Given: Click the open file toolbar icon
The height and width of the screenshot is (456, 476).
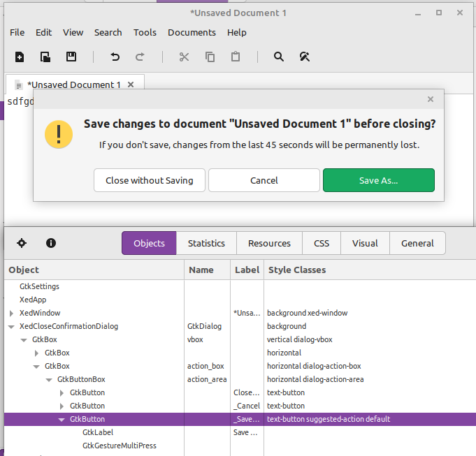Looking at the screenshot, I should point(45,57).
